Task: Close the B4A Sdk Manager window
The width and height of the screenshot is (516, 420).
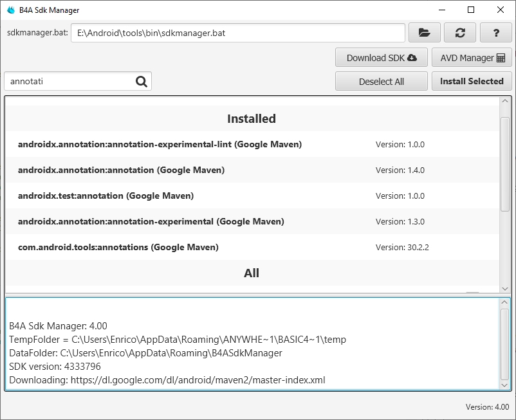Action: pos(500,10)
